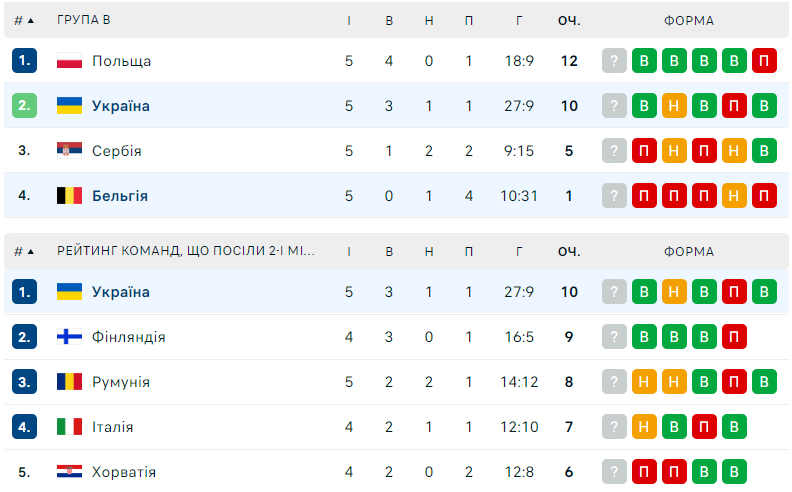
Task: Click Ukraine flag in Група B table
Action: [69, 106]
